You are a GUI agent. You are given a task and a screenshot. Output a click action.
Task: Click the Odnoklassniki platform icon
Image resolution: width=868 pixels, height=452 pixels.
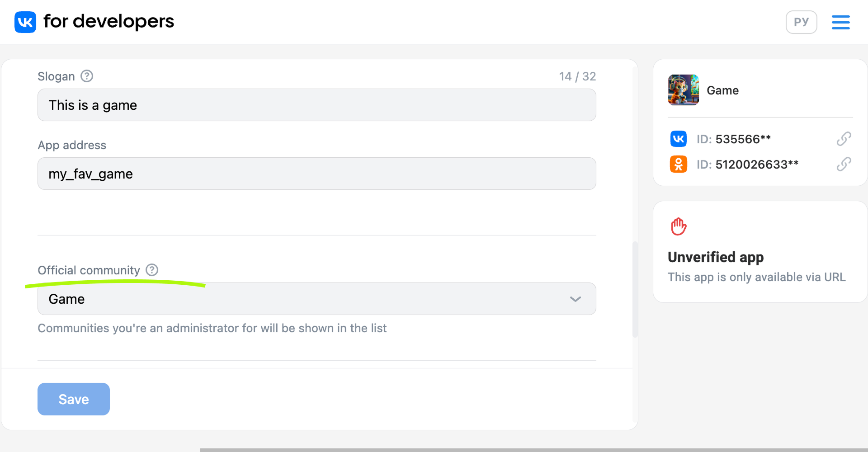[x=679, y=164]
